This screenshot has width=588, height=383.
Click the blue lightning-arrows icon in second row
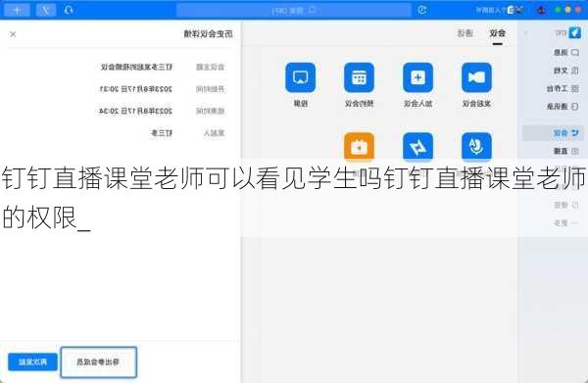tap(417, 146)
